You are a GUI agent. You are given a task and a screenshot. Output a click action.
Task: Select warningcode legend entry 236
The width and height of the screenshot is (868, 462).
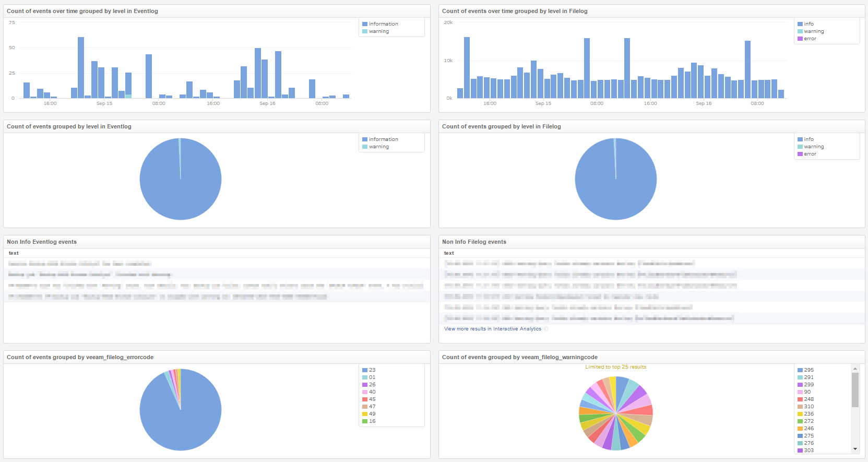coord(806,414)
